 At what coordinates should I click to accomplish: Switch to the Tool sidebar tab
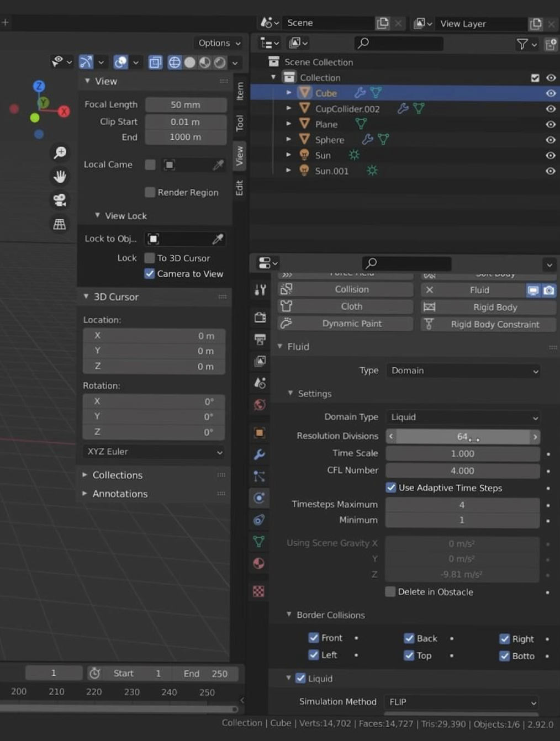pyautogui.click(x=240, y=123)
